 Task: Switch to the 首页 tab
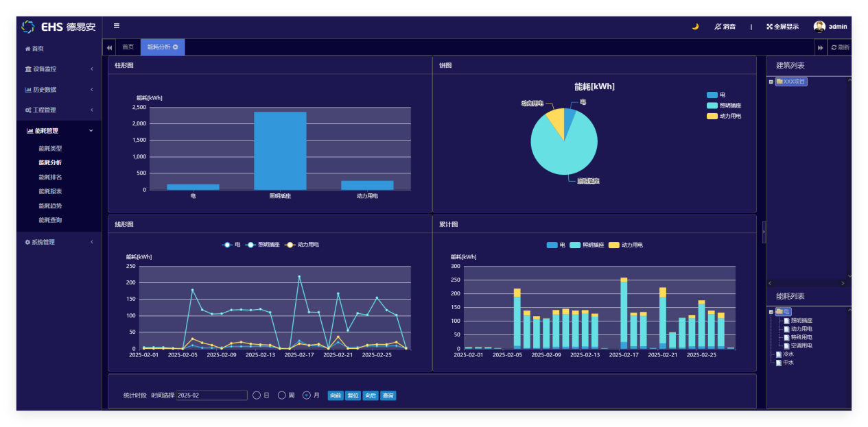128,47
